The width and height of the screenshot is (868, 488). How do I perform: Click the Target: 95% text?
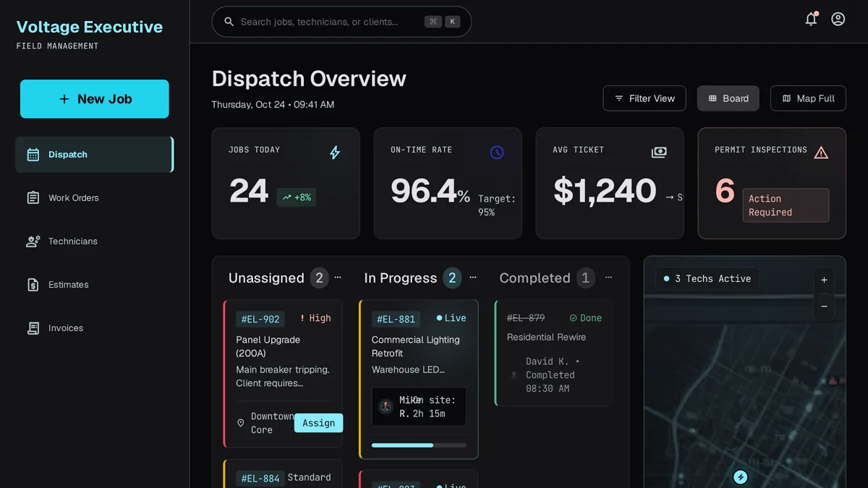click(497, 205)
